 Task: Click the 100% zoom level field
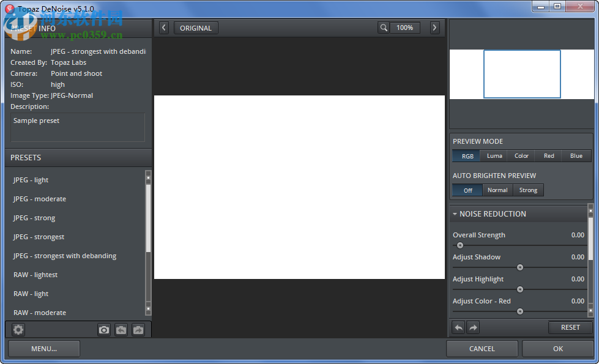(x=404, y=28)
